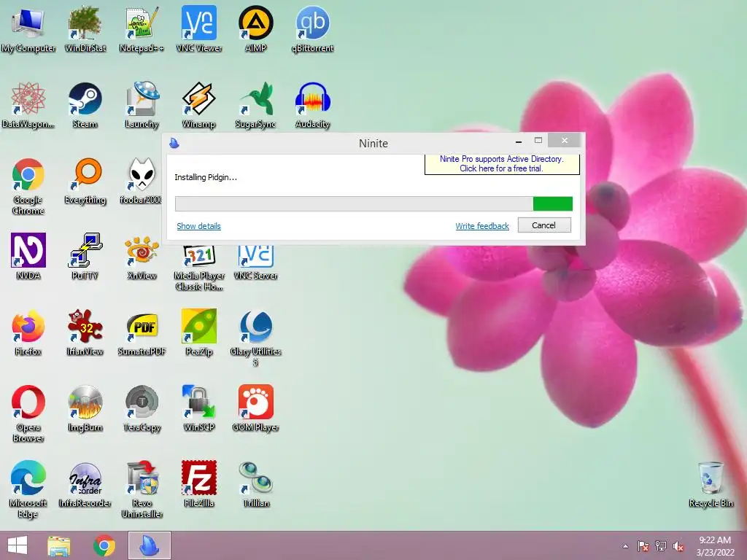Click the Ninite title bar app icon
747x560 pixels.
point(174,143)
